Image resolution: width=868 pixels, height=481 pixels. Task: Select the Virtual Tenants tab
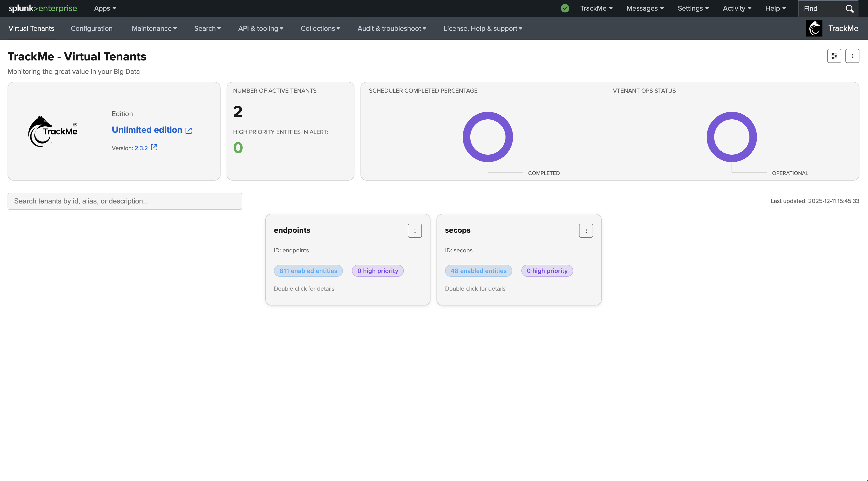(x=31, y=29)
